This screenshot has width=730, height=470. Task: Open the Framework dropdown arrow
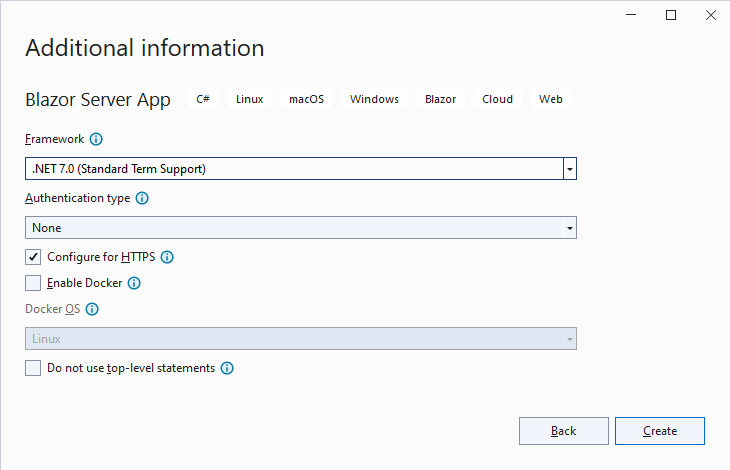tap(569, 169)
